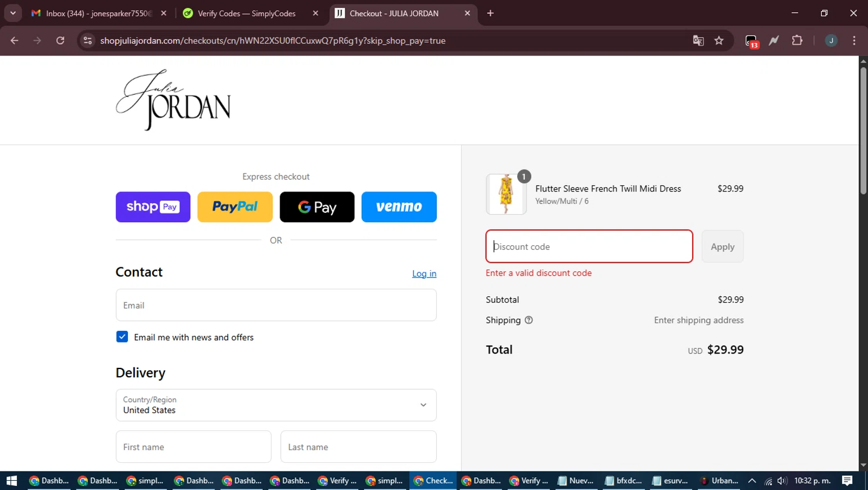Viewport: 868px width, 490px height.
Task: View site information icon in address bar
Action: [x=87, y=40]
